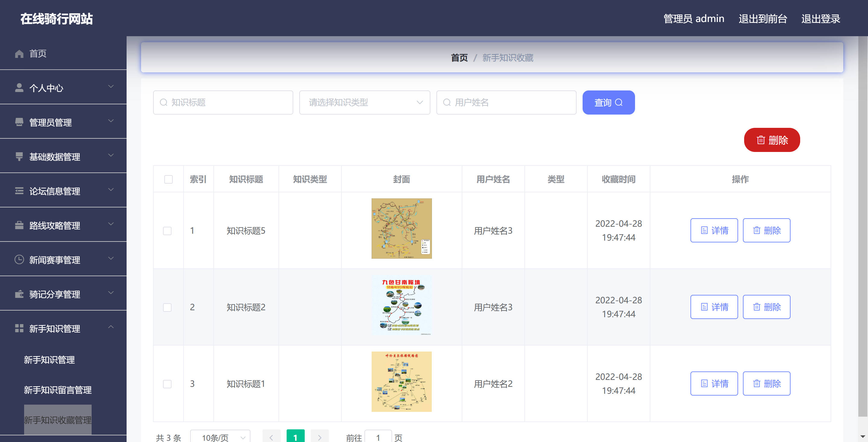
Task: Expand the 路线攻略管理 menu chevron
Action: tap(111, 224)
